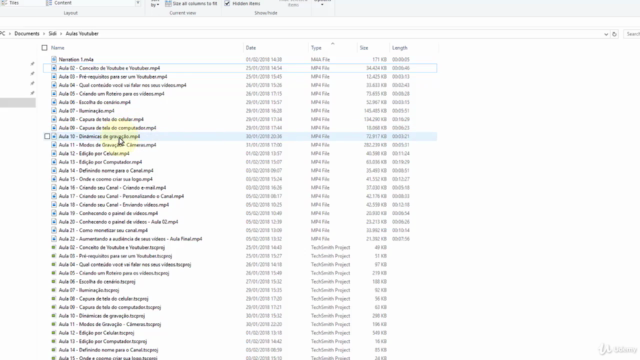Sort by the Type column header
This screenshot has height=360, width=640.
(x=316, y=48)
